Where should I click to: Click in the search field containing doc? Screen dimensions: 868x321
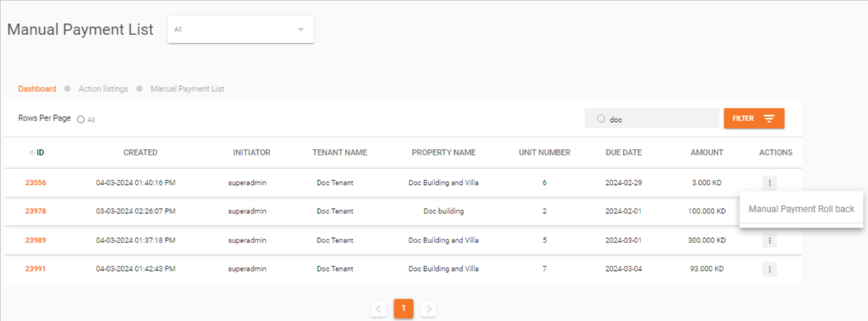click(658, 119)
